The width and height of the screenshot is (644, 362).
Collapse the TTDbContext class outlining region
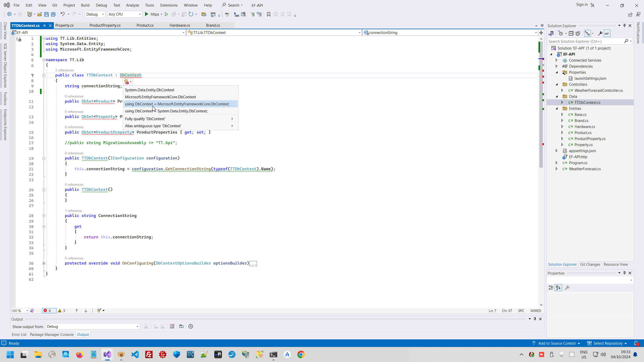44,75
